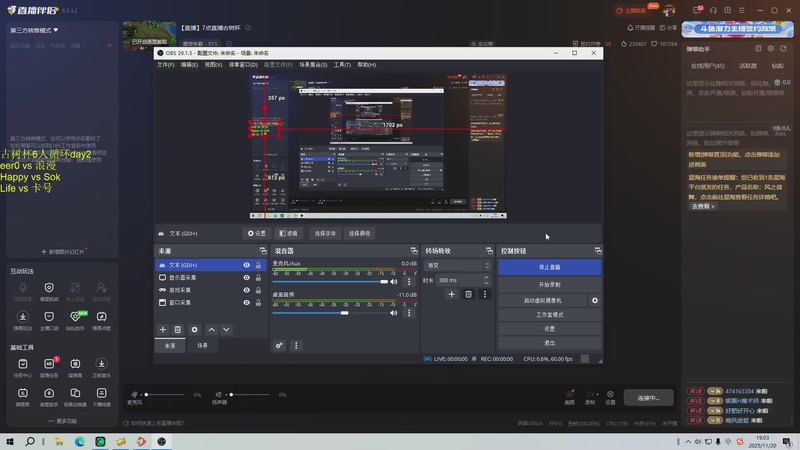Screen dimensions: 800x450
Task: Adjust the 300 ms duration stepper
Action: (486, 280)
